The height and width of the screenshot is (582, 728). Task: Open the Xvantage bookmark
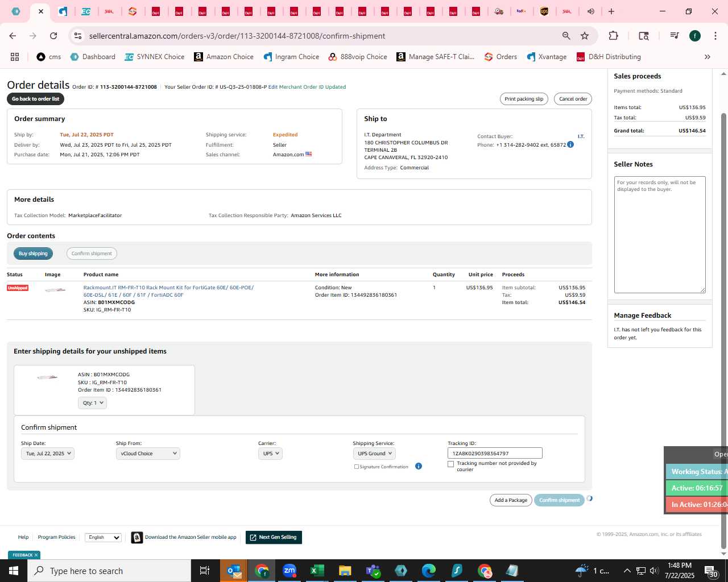[x=547, y=57]
